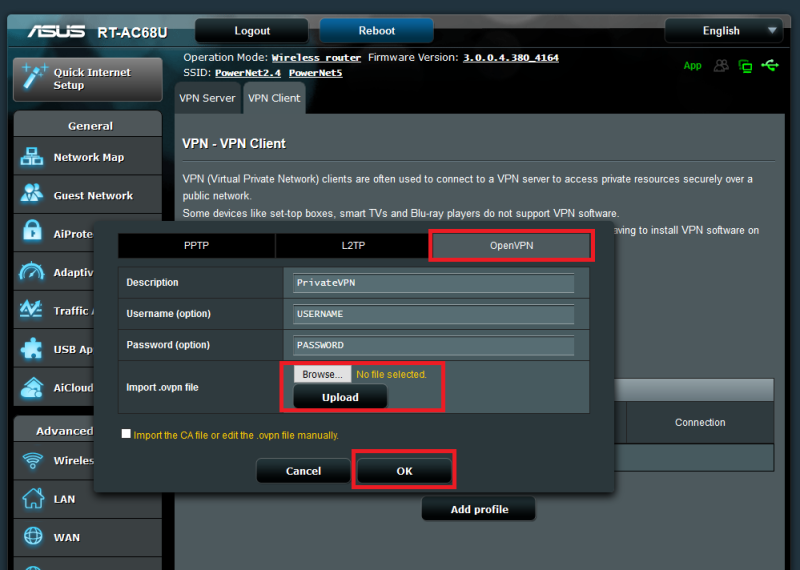This screenshot has height=570, width=800.
Task: Click the Description input field
Action: click(x=433, y=283)
